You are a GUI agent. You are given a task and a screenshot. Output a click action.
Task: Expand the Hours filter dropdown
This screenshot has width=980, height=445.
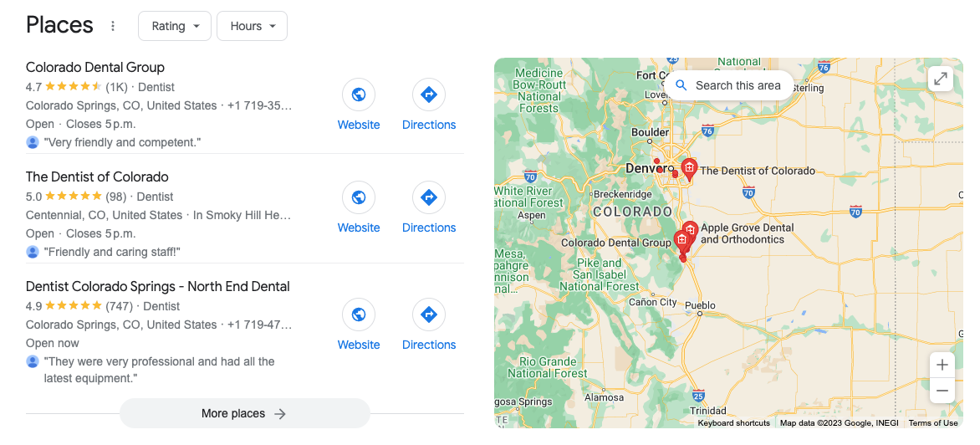point(252,26)
